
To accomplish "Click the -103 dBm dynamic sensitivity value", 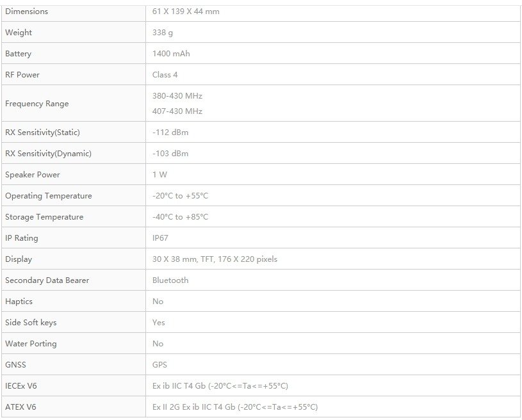I will point(170,154).
